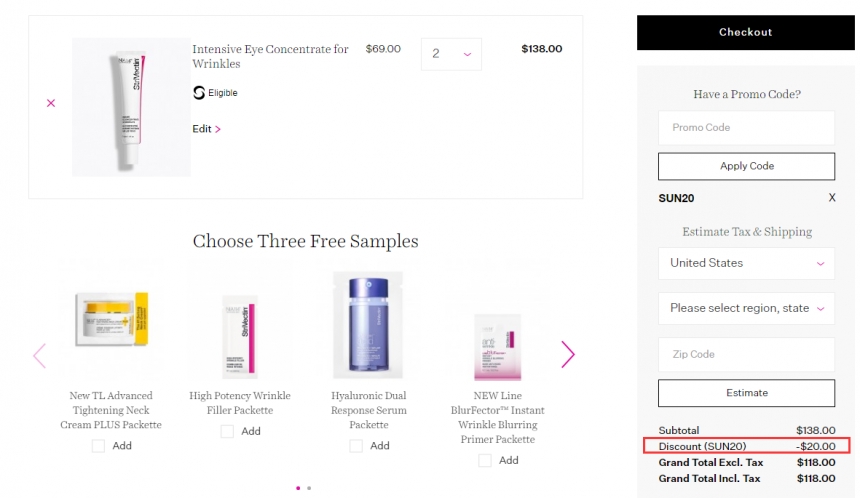Screen dimensions: 860x498
Task: Remove the SUN20 promo code
Action: (831, 198)
